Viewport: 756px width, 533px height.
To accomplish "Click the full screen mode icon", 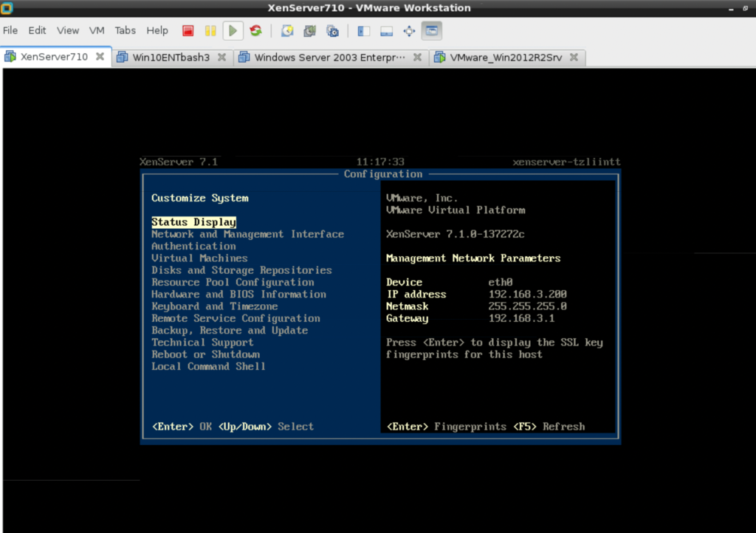I will [409, 31].
